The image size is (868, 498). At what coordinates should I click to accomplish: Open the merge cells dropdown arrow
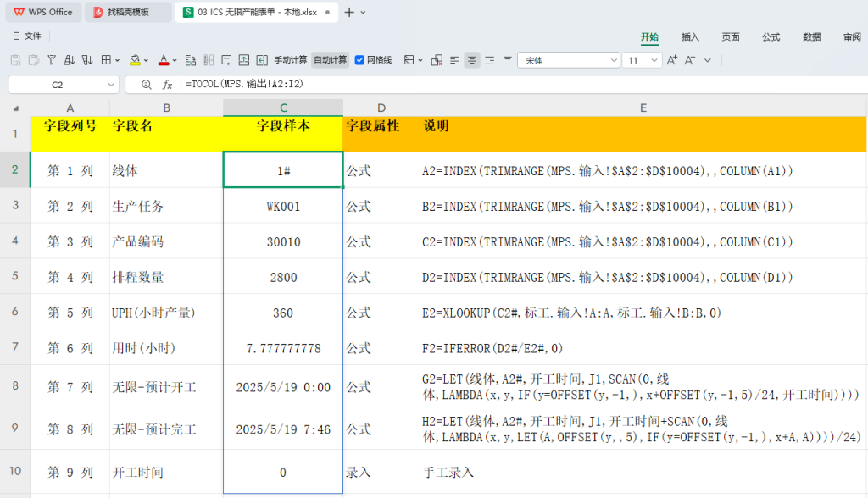(x=420, y=60)
